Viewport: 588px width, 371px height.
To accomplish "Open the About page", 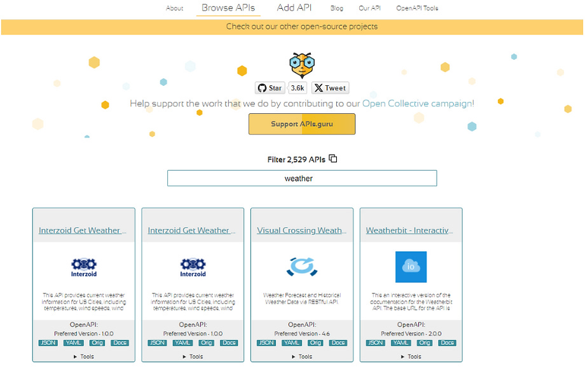I will coord(174,8).
